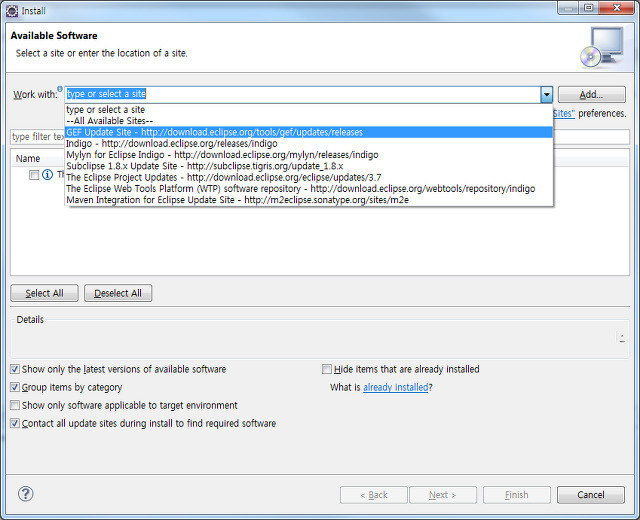The width and height of the screenshot is (640, 520).
Task: Toggle Show only the latest versions checkbox
Action: (15, 369)
